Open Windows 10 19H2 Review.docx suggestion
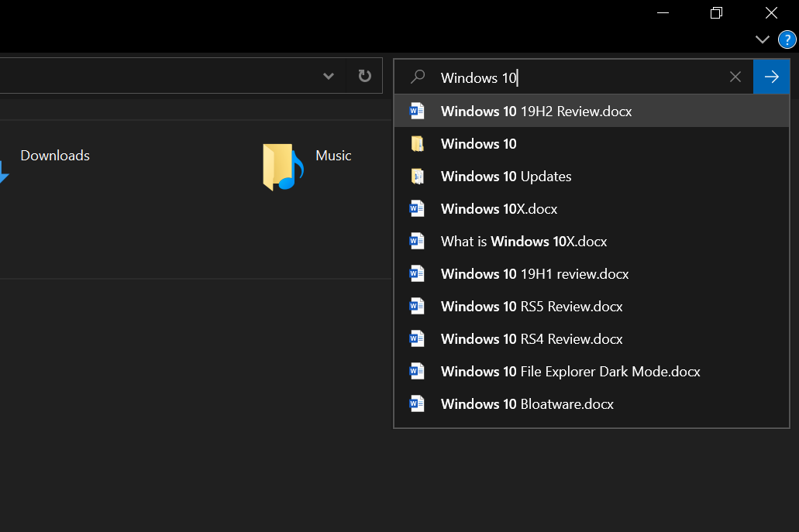799x532 pixels. click(x=536, y=111)
